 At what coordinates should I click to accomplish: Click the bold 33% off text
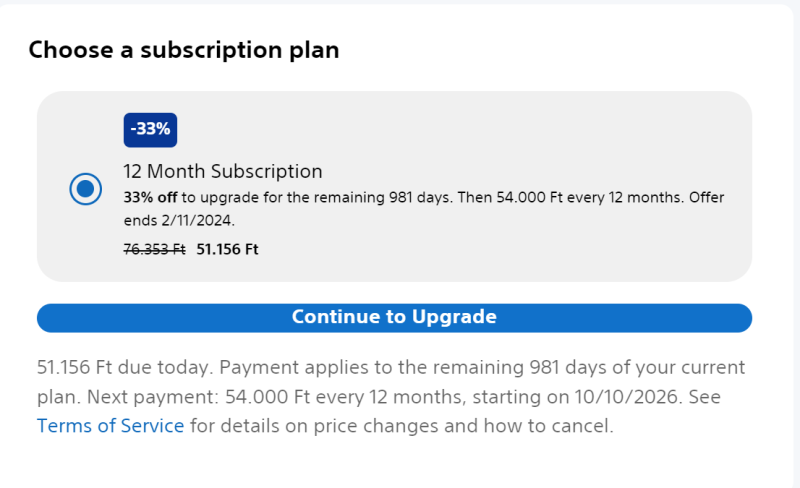(x=150, y=197)
